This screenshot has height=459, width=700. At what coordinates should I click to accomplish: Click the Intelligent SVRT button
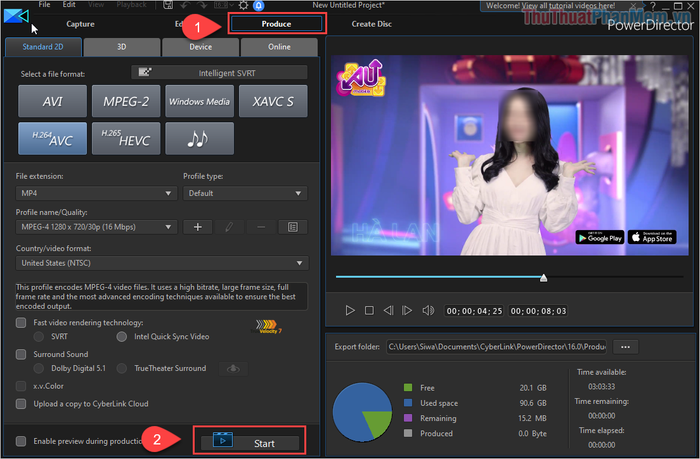point(219,73)
